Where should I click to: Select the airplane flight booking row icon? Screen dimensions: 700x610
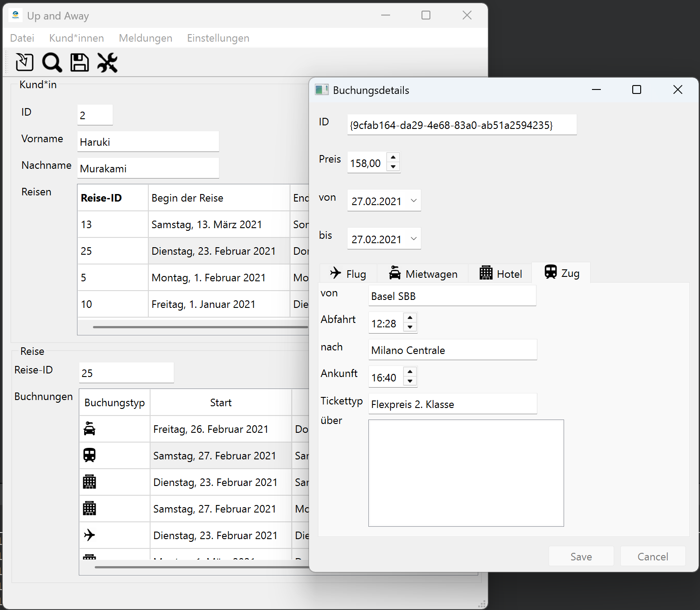89,535
